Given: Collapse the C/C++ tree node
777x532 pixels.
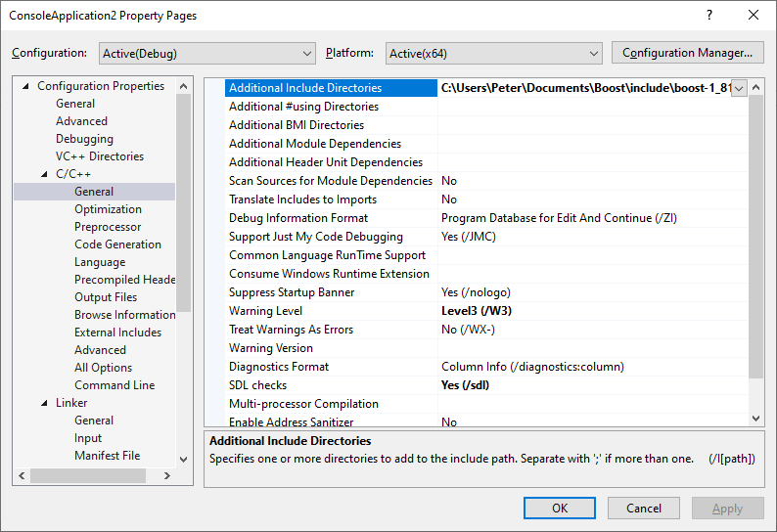Looking at the screenshot, I should coord(45,174).
